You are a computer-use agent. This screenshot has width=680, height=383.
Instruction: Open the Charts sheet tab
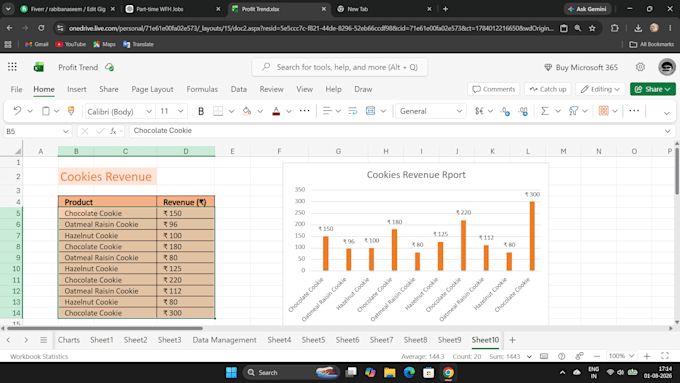click(69, 340)
